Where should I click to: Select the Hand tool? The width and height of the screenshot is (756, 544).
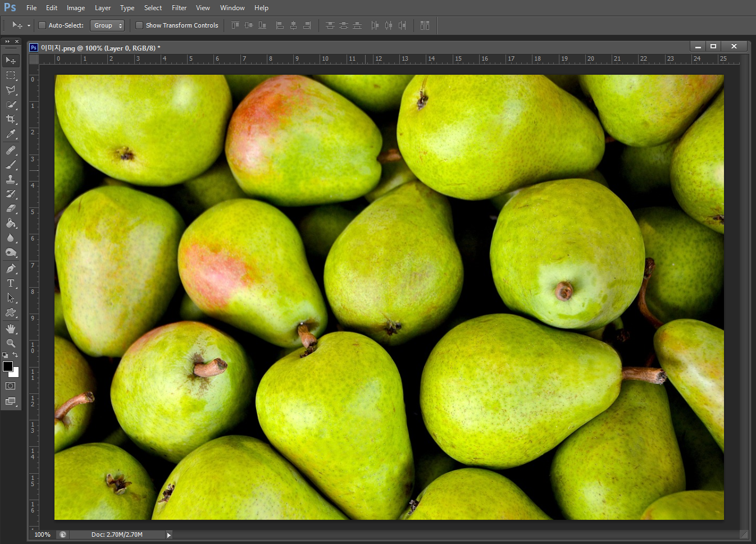point(11,329)
